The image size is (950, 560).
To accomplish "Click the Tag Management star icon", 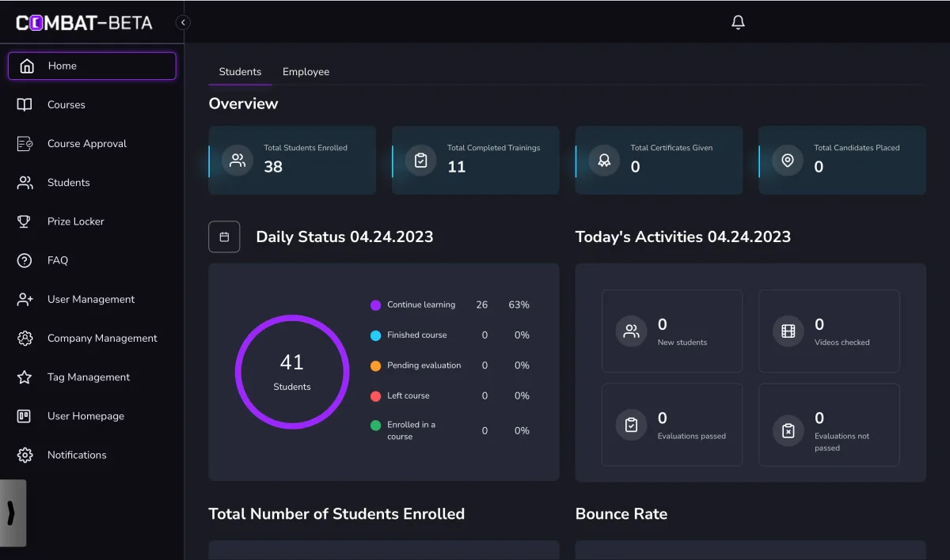I will coord(25,377).
